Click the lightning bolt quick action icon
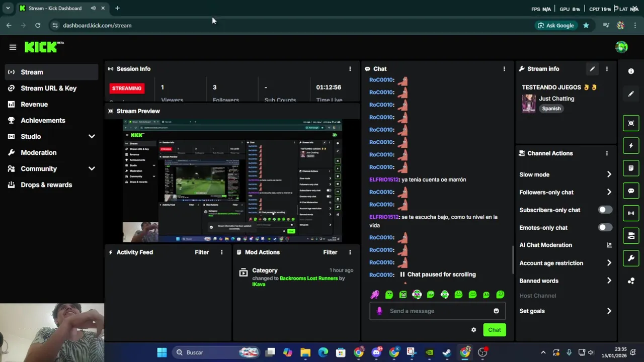 [x=631, y=146]
